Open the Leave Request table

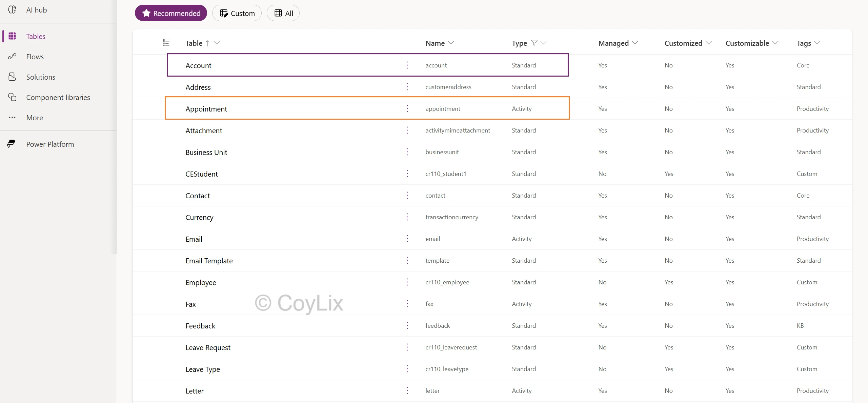pos(208,347)
